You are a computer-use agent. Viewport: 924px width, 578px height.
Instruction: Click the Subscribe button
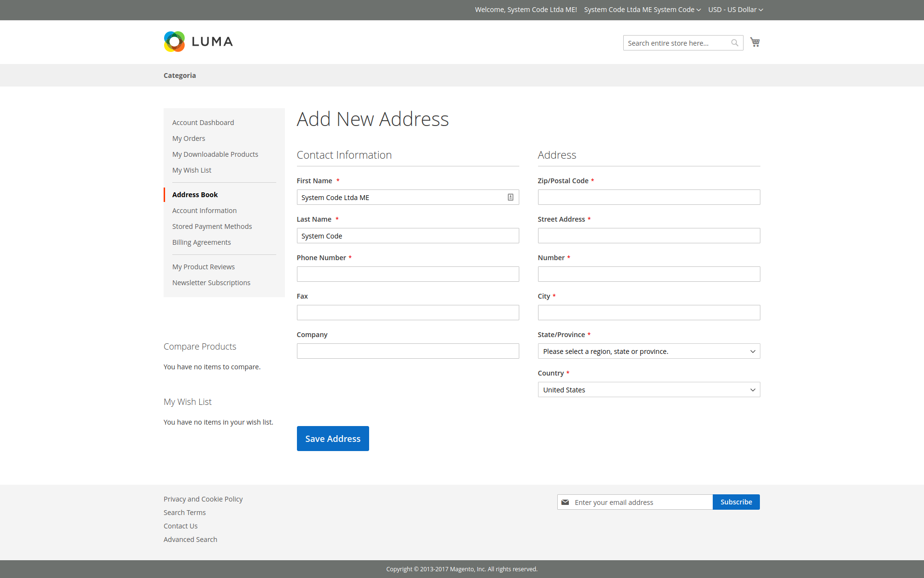coord(736,502)
